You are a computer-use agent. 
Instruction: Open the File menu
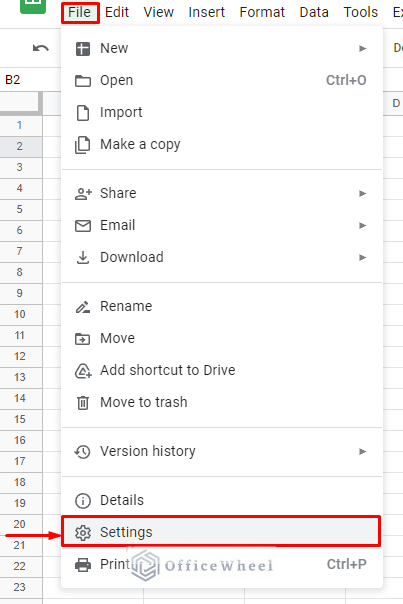[80, 12]
